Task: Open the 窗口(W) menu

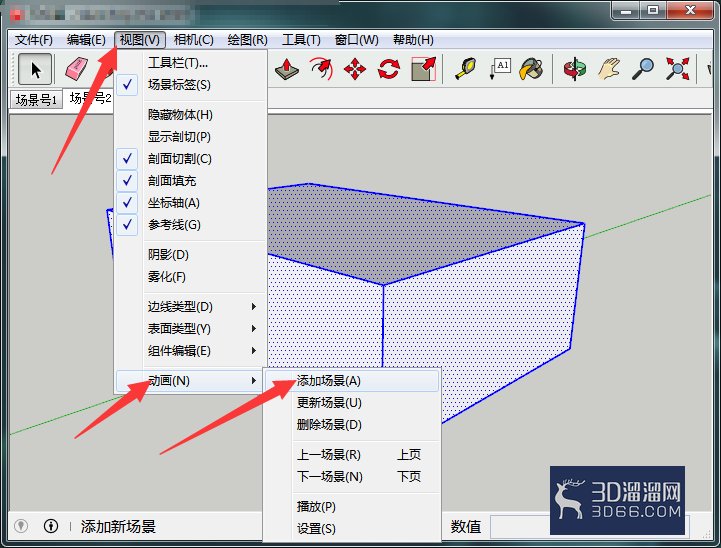Action: (356, 40)
